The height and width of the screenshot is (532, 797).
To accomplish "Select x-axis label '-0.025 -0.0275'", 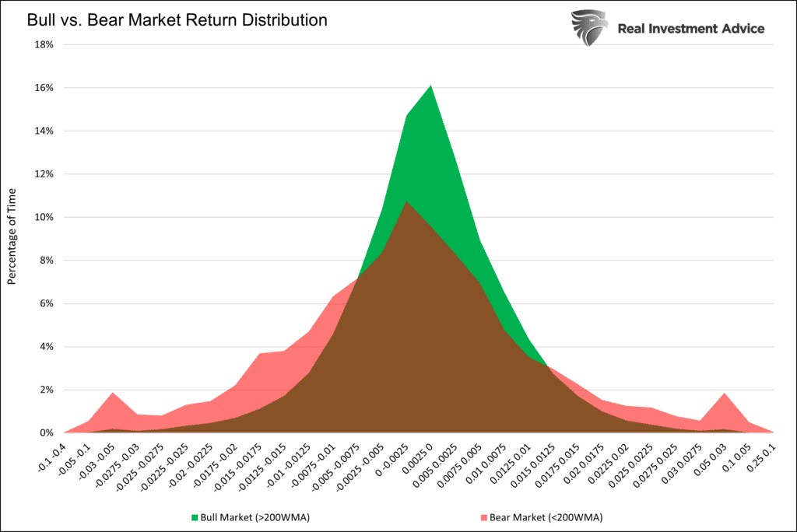I will coord(142,467).
